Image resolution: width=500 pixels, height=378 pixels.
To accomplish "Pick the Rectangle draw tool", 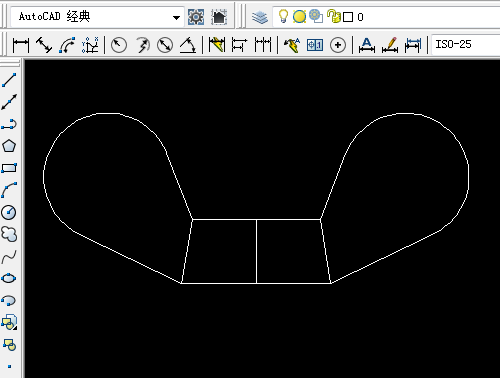I will [9, 168].
